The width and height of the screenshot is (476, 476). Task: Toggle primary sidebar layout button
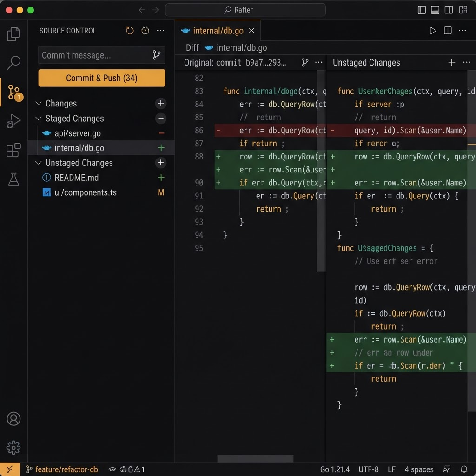422,10
